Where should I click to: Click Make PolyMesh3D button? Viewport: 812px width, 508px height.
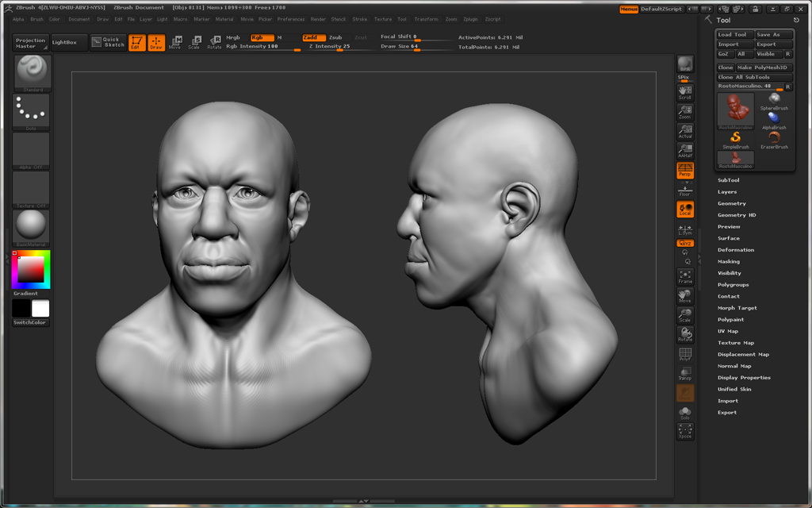tap(764, 67)
